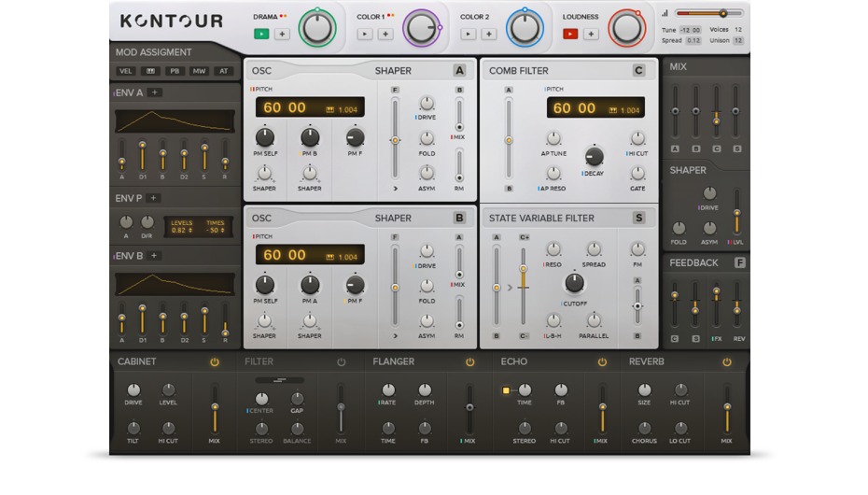Click the A badge on the top oscillator
The width and height of the screenshot is (868, 495).
tap(459, 70)
